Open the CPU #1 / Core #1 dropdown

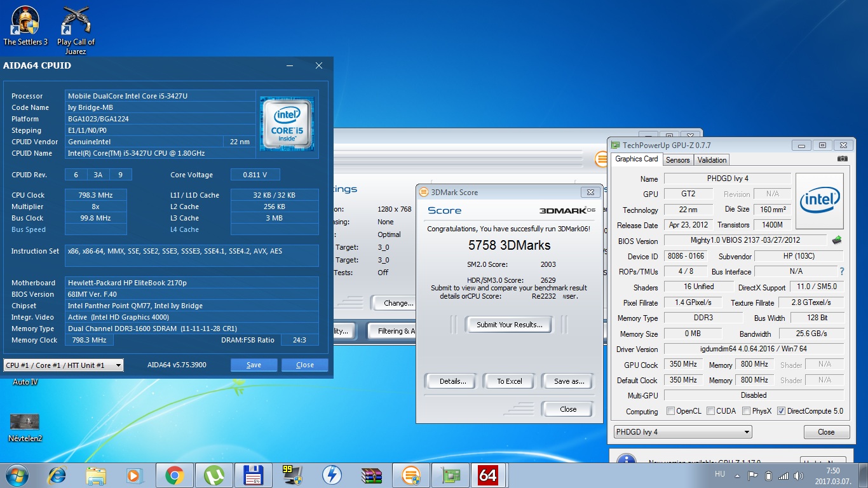coord(63,365)
